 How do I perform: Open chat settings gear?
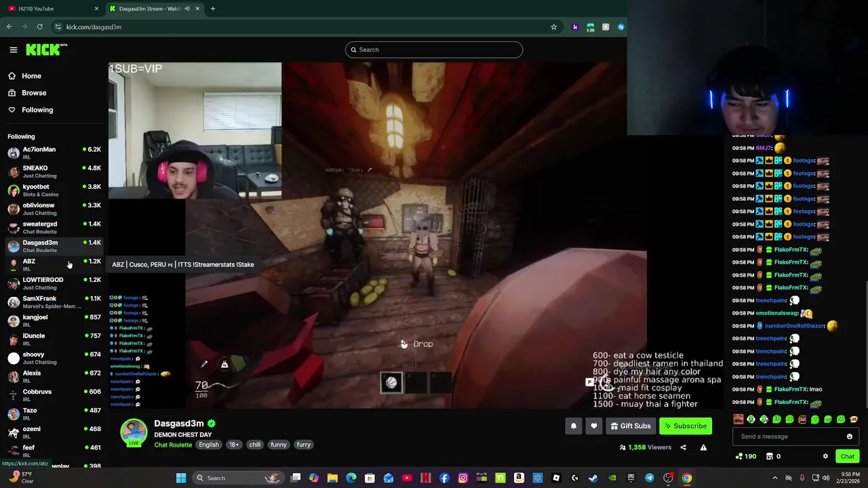(x=825, y=456)
